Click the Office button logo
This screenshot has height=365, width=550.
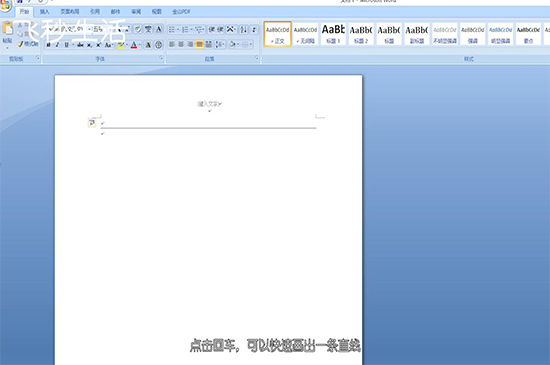click(x=5, y=5)
